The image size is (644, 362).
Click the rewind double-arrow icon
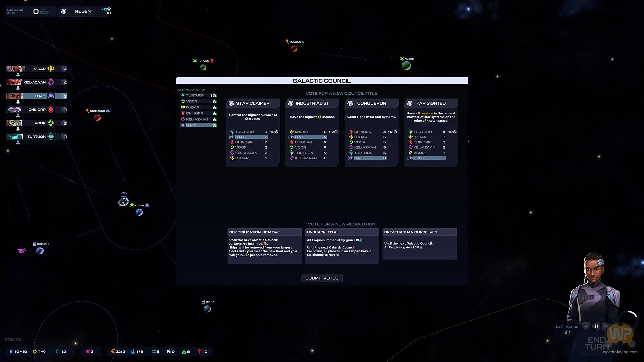(596, 326)
